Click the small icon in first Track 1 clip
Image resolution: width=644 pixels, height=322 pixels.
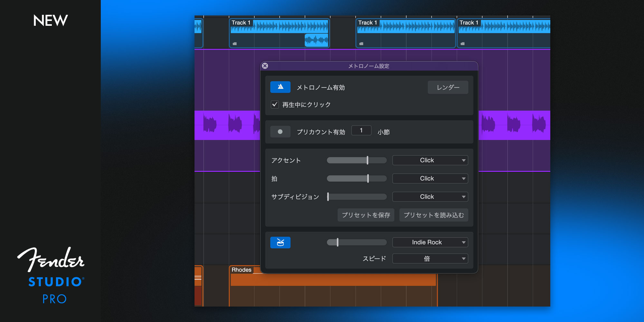tap(235, 44)
